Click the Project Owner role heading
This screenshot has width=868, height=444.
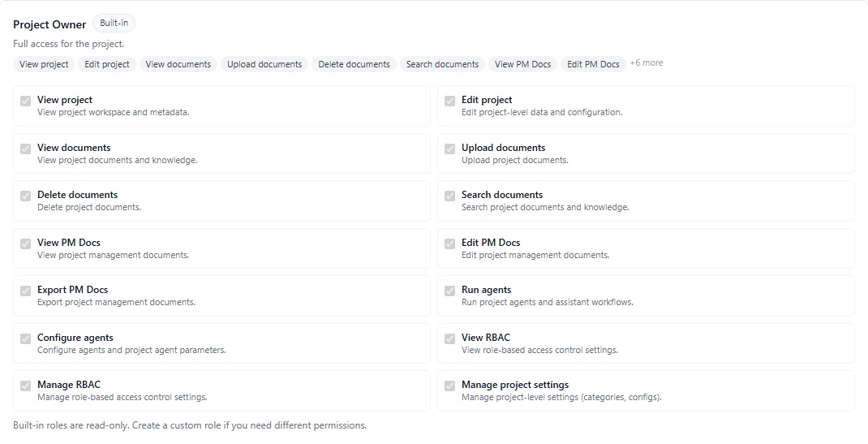(49, 24)
